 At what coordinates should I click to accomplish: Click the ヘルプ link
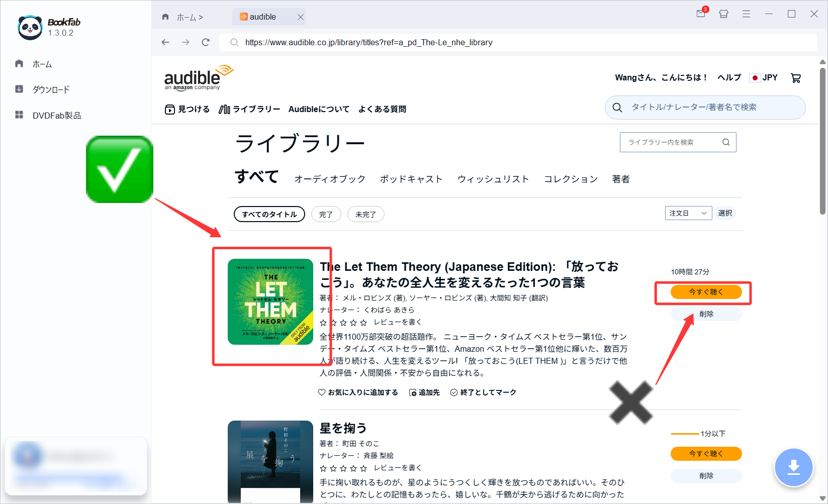729,77
